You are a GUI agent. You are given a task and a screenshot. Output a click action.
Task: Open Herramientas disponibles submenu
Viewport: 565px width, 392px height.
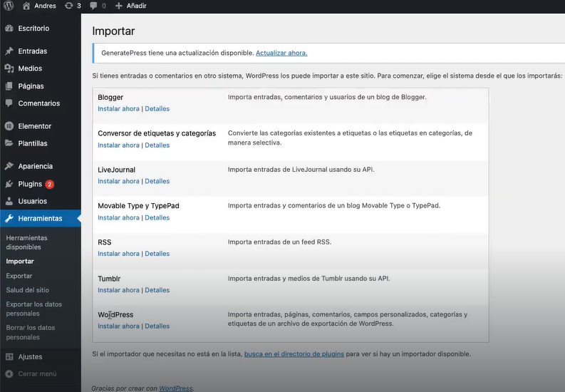[x=26, y=242]
